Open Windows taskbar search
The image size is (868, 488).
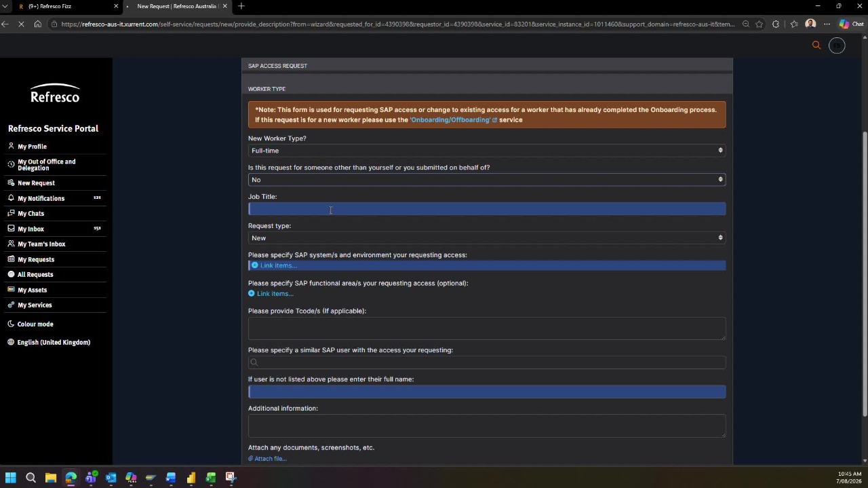[x=31, y=478]
